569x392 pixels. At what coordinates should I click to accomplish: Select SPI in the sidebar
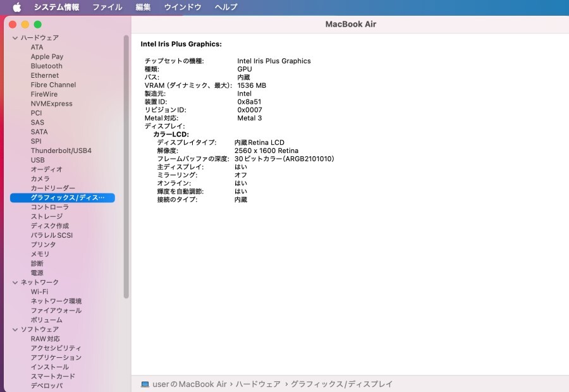tap(36, 141)
